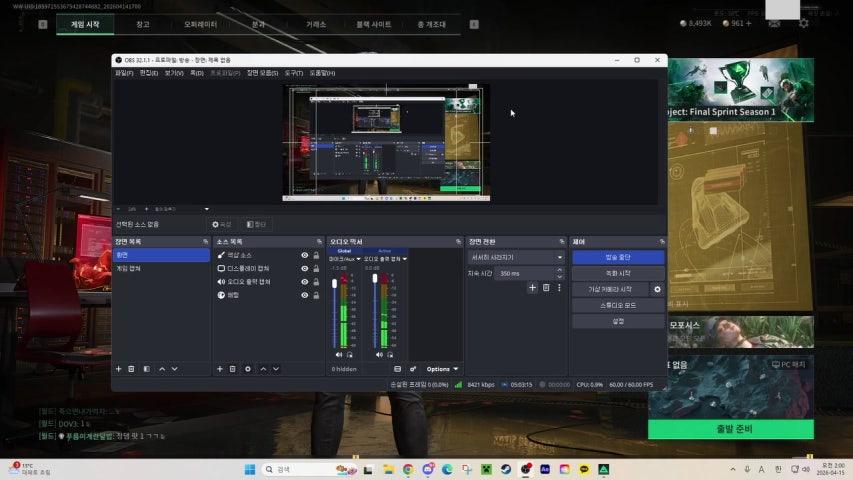This screenshot has width=853, height=480.
Task: Move source up with sources panel up arrow
Action: [x=263, y=369]
